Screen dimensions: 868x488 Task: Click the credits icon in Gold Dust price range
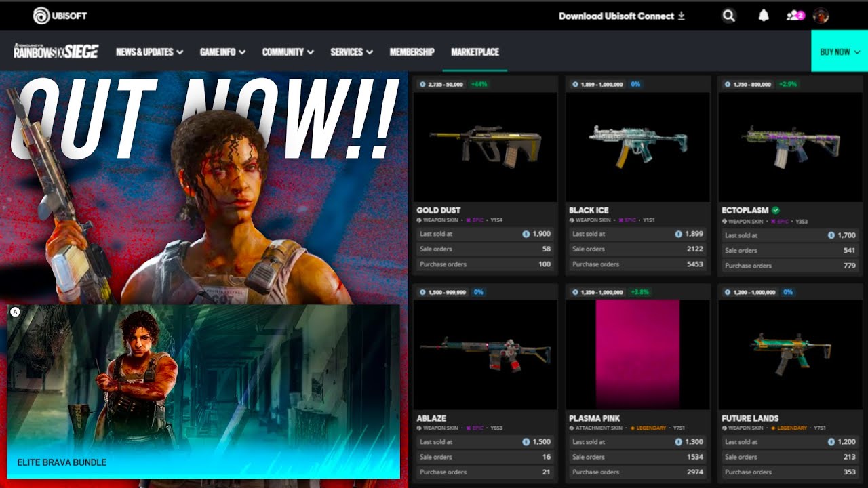pyautogui.click(x=422, y=84)
